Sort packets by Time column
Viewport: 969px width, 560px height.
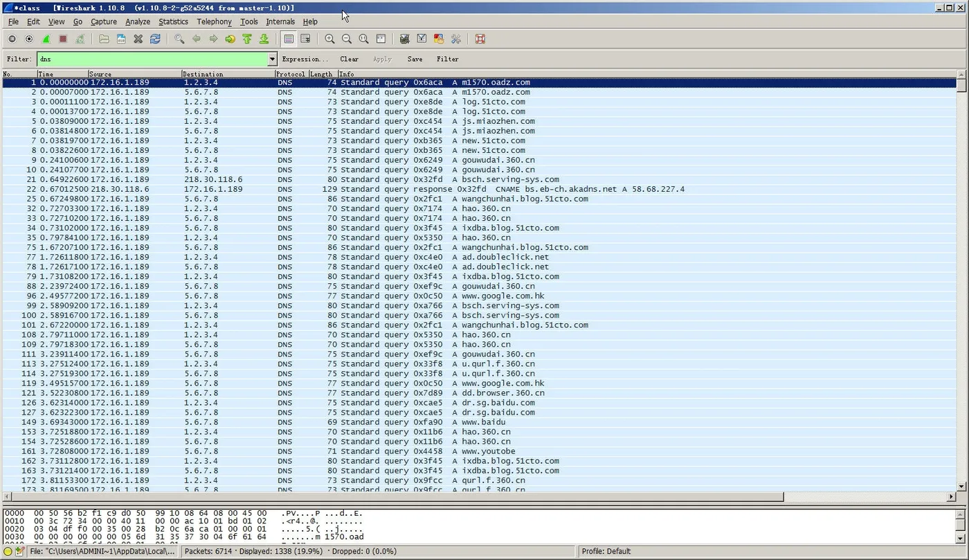point(63,74)
